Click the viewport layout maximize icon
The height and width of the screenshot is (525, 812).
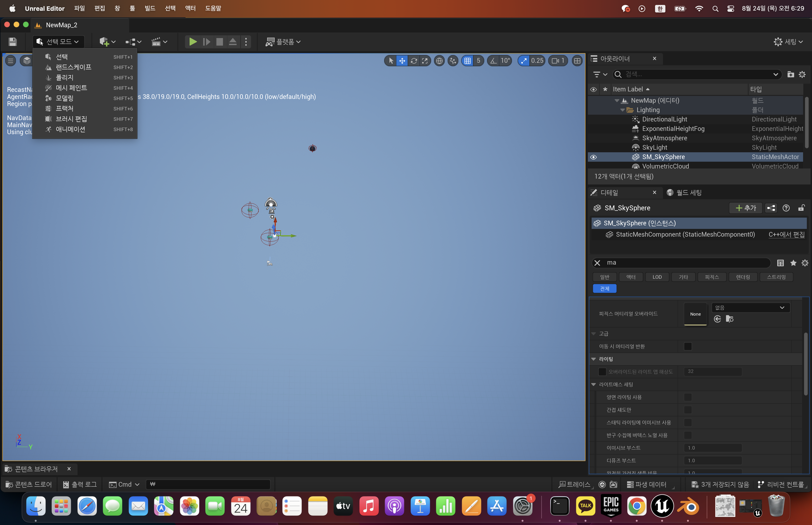point(577,61)
